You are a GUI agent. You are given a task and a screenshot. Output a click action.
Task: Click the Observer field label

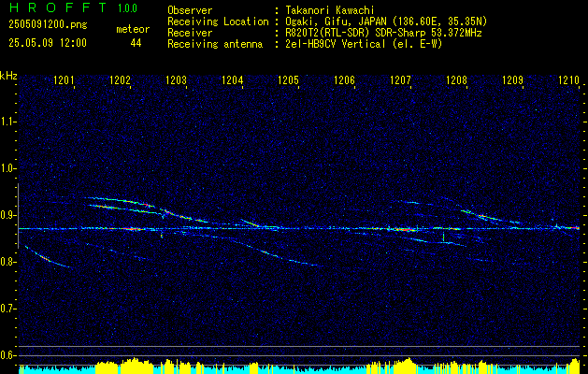click(x=190, y=10)
